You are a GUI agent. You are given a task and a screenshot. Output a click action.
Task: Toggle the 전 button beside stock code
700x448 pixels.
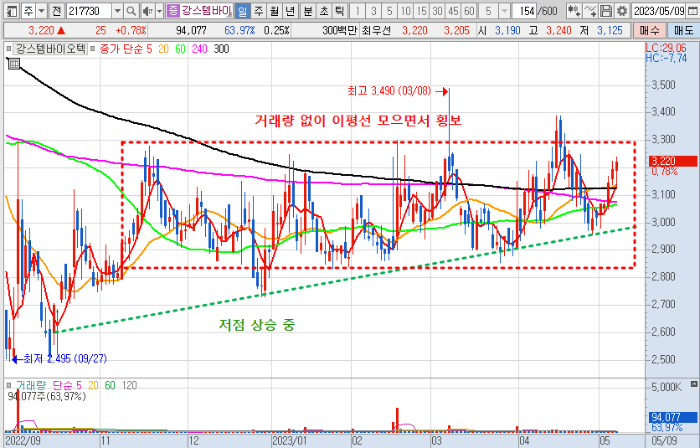click(x=56, y=11)
